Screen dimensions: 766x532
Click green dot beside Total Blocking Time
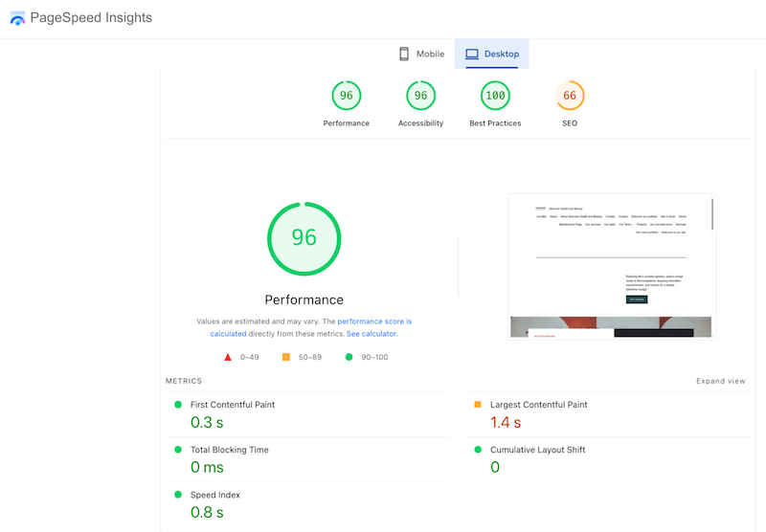(178, 450)
